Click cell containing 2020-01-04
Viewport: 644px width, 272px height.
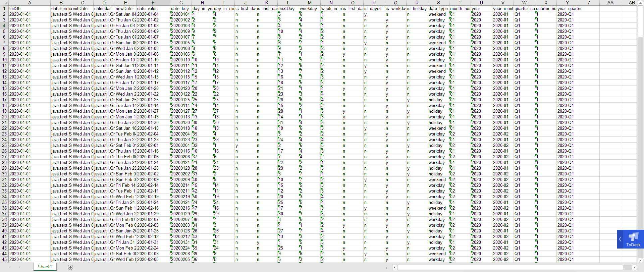(x=153, y=14)
